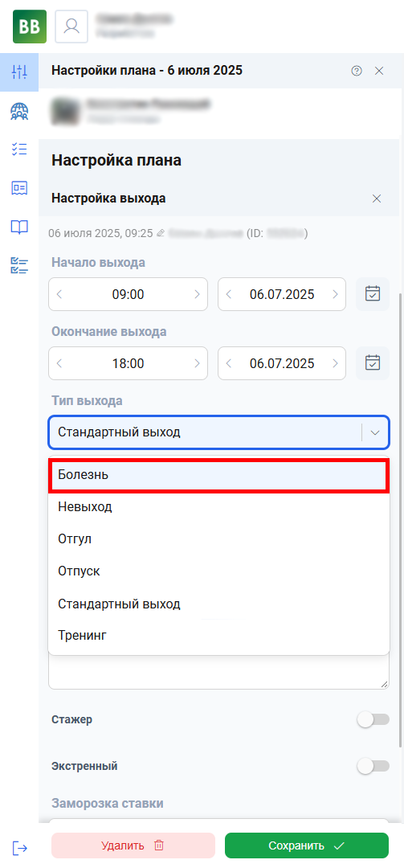Screen dimensions: 404x868
Task: Open the open book sidebar icon
Action: click(x=19, y=227)
